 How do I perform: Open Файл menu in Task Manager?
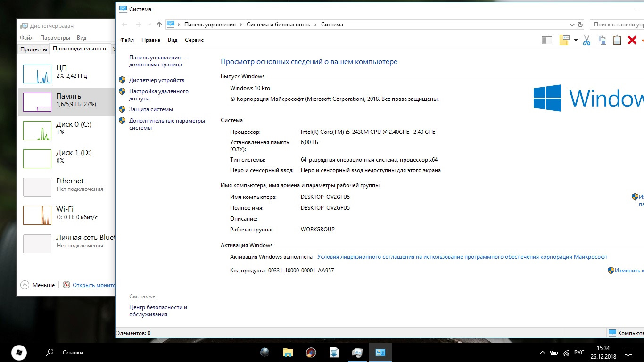click(x=26, y=38)
